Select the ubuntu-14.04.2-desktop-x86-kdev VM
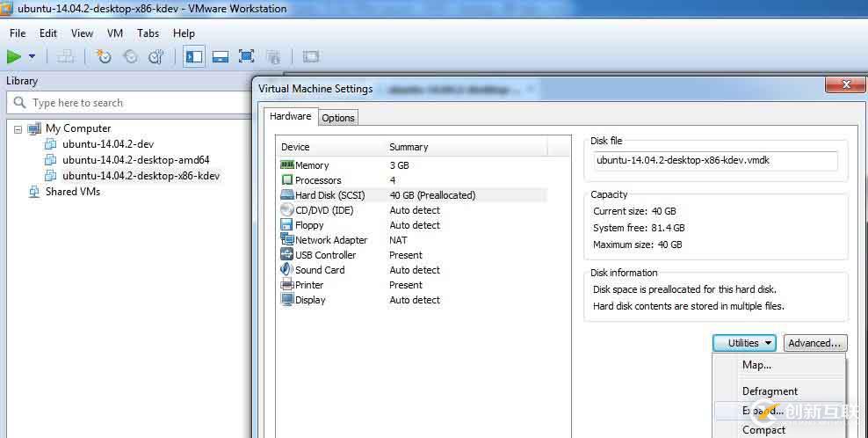This screenshot has height=438, width=868. tap(141, 176)
